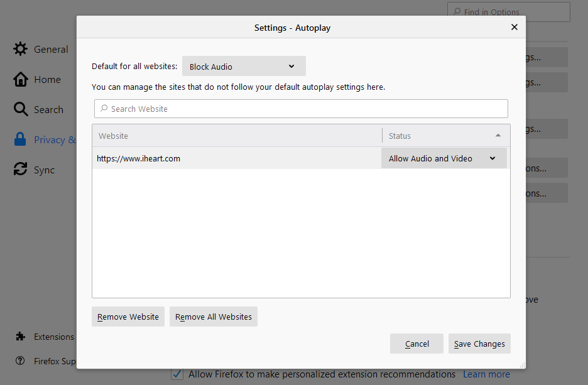
Task: Click Save Changes button
Action: [x=479, y=344]
